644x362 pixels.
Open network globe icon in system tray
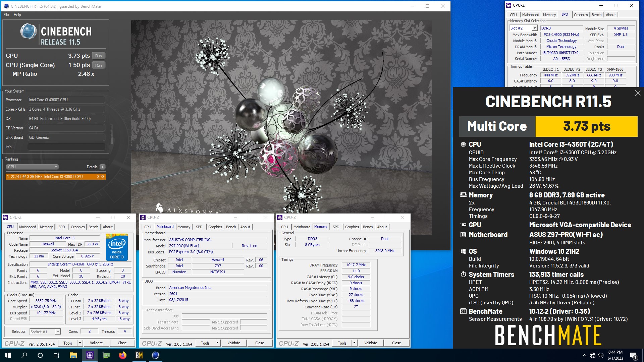[x=593, y=355]
